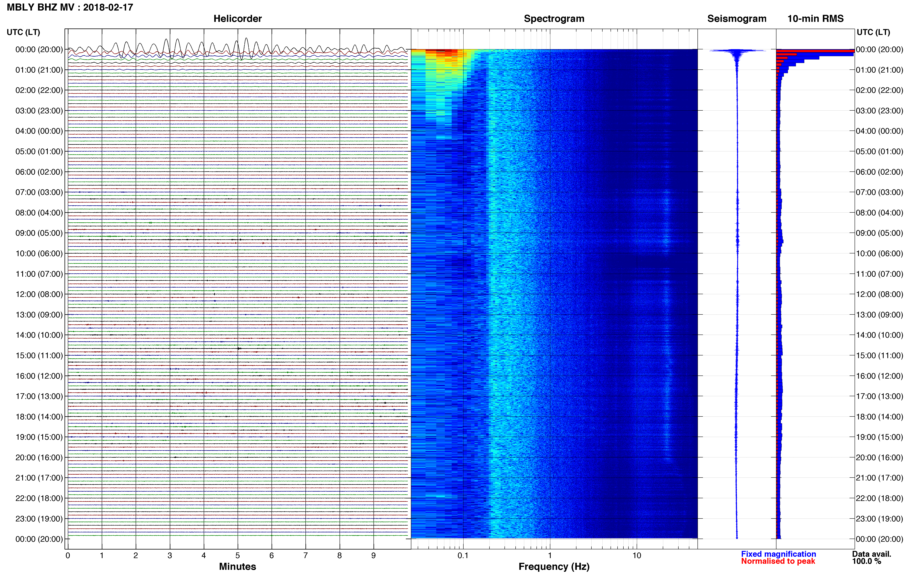This screenshot has height=578, width=924.
Task: Click '18:00 (14:00)' on the right time axis
Action: click(879, 417)
